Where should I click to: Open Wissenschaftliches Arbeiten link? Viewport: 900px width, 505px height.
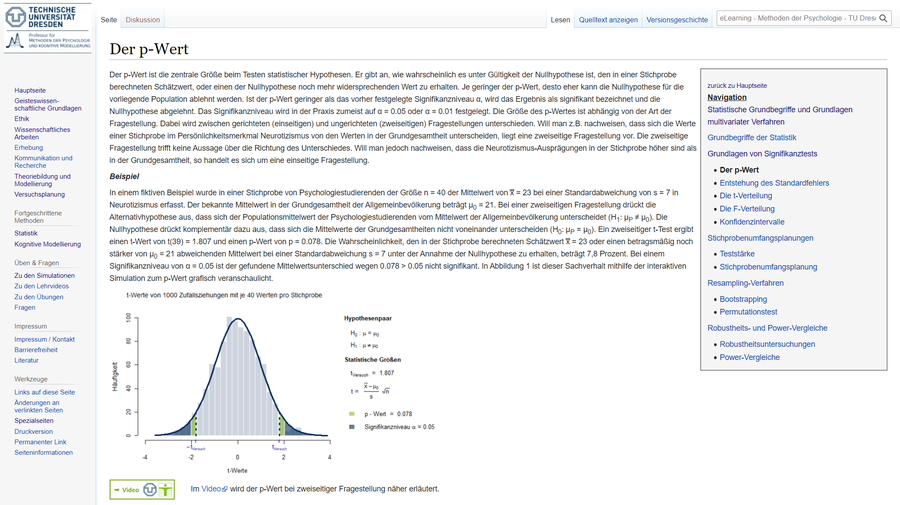42,133
